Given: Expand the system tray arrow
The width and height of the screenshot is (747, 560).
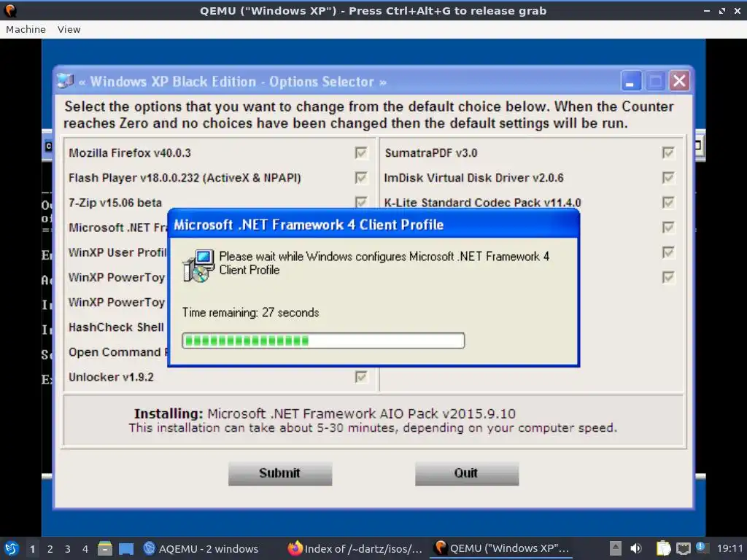Looking at the screenshot, I should pos(616,548).
